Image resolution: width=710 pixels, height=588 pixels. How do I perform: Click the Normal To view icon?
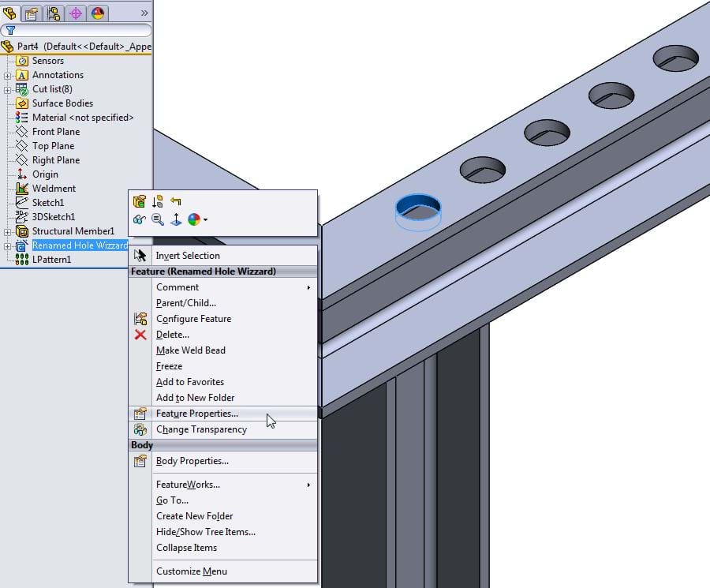(x=176, y=220)
